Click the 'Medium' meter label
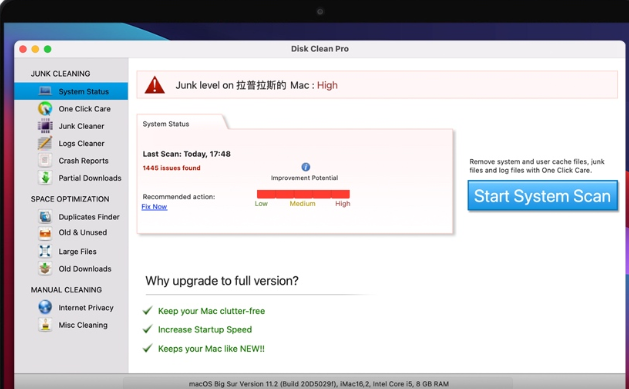The image size is (629, 389). [x=302, y=204]
